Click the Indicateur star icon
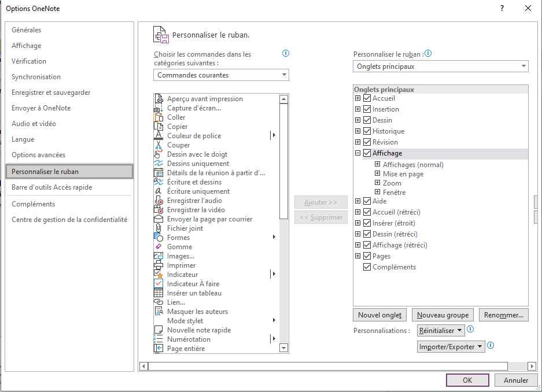 point(158,275)
